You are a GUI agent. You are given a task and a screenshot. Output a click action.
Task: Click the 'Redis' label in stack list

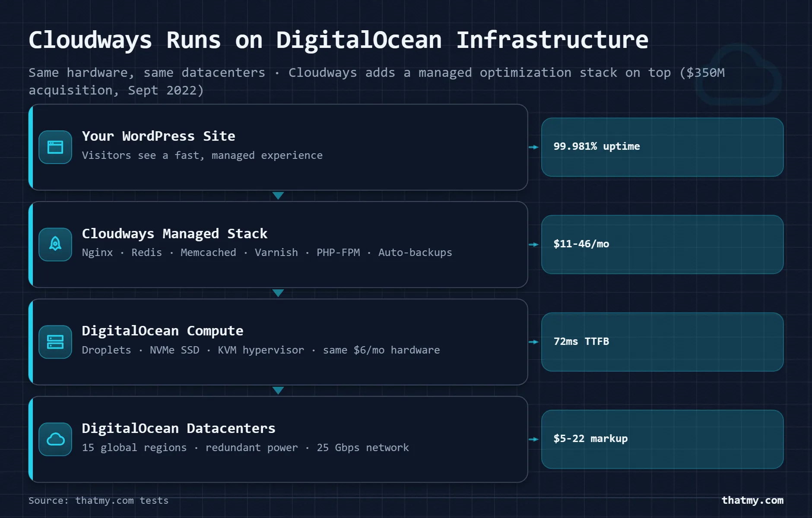point(146,253)
